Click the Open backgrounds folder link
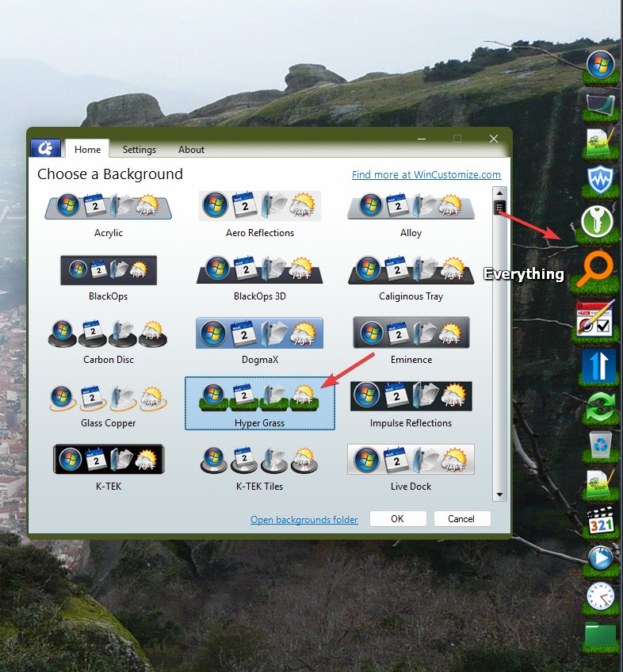 pos(304,520)
